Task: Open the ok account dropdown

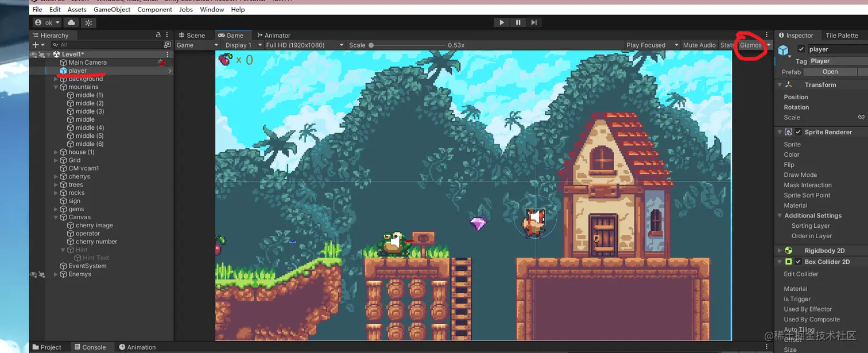Action: pos(47,22)
